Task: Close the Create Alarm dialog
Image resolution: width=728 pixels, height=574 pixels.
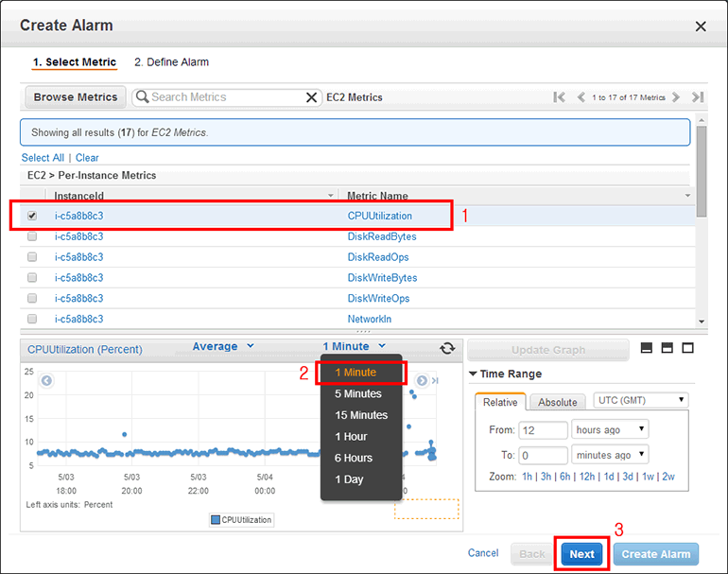Action: point(701,26)
